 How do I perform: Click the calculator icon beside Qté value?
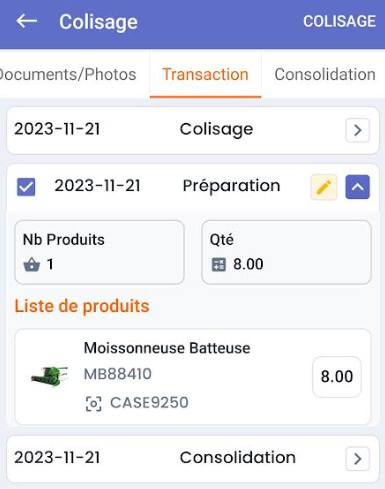(x=219, y=265)
